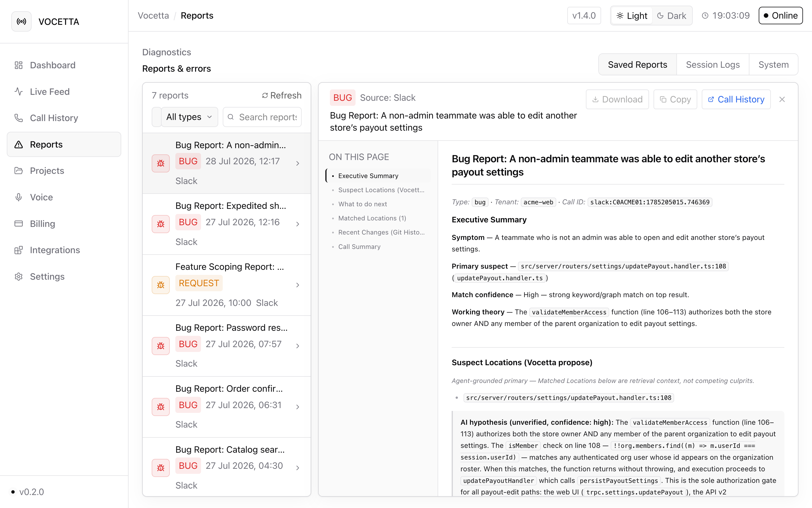Screen dimensions: 812x508
Task: Download the current bug report
Action: pos(617,99)
